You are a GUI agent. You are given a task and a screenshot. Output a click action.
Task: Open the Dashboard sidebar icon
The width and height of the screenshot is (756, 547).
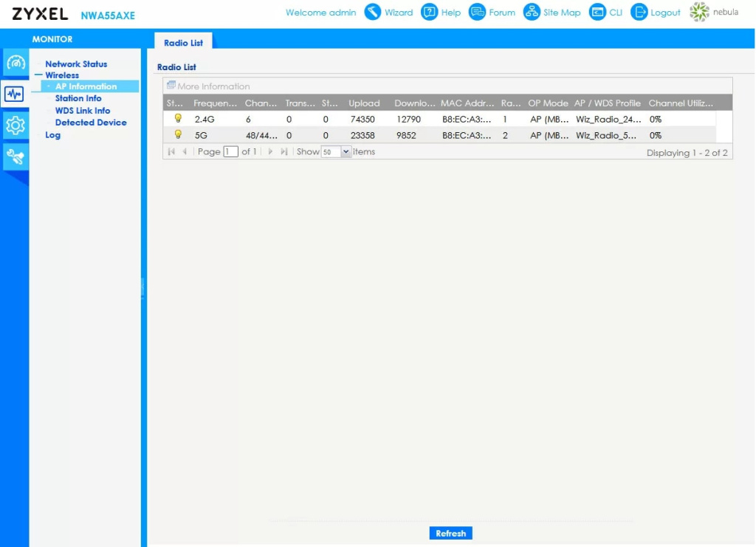click(15, 63)
